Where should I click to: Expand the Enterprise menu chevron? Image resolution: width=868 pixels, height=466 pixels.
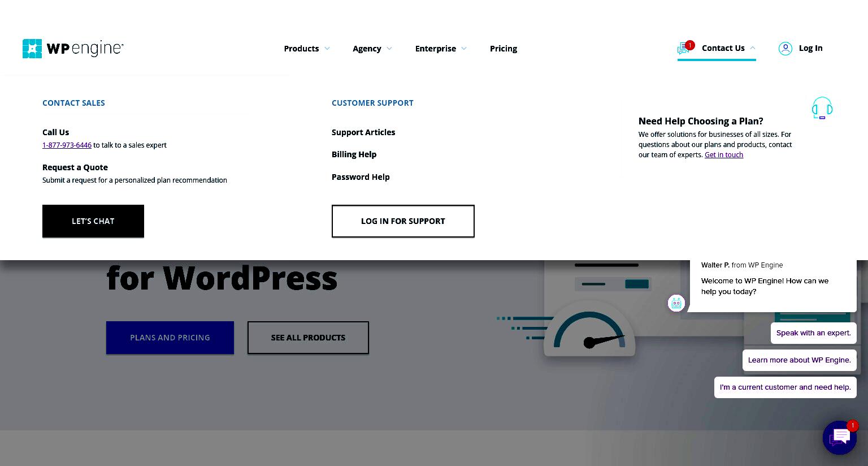[464, 49]
